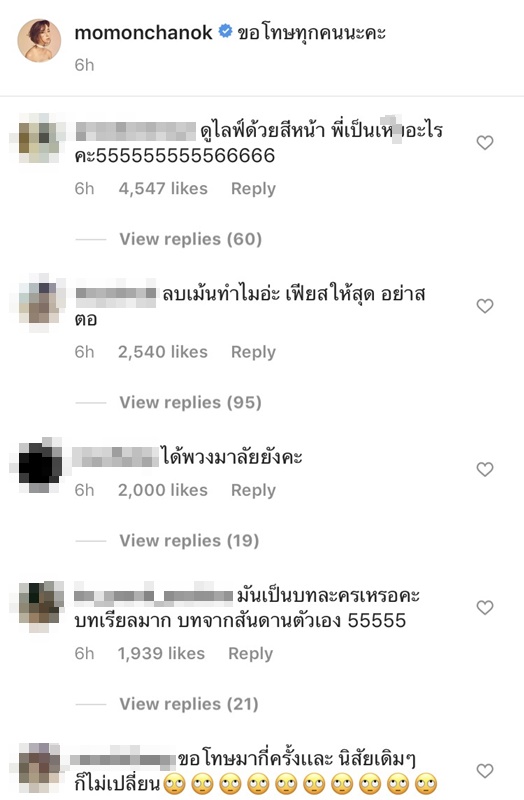
Task: Reply to the 1,939 likes comment
Action: [251, 654]
